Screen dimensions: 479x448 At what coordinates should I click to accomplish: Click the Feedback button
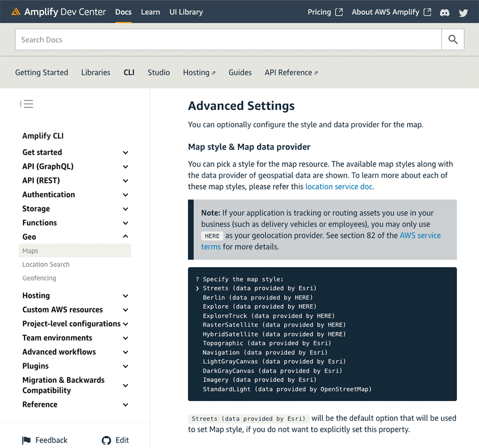[45, 440]
